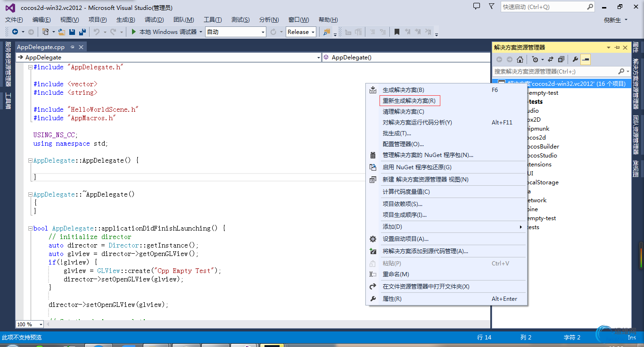The height and width of the screenshot is (347, 644).
Task: Toggle a bookmark with the bookmark icon
Action: 397,32
